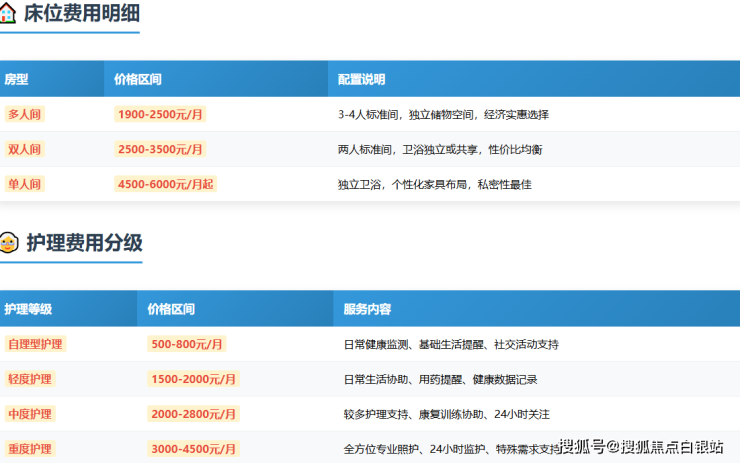
Task: Click the 2500-3500元/月 price label
Action: click(160, 149)
